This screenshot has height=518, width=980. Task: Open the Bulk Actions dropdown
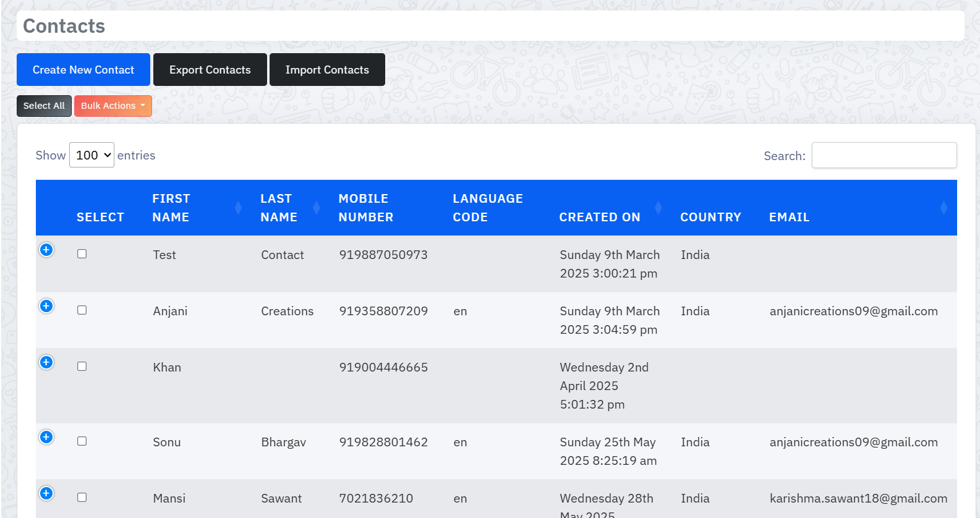(113, 106)
